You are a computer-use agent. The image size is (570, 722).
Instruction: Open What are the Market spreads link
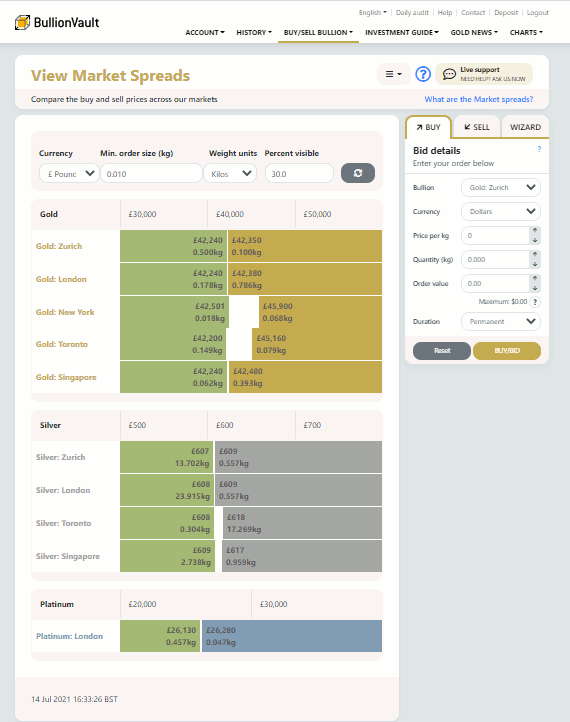click(x=479, y=99)
